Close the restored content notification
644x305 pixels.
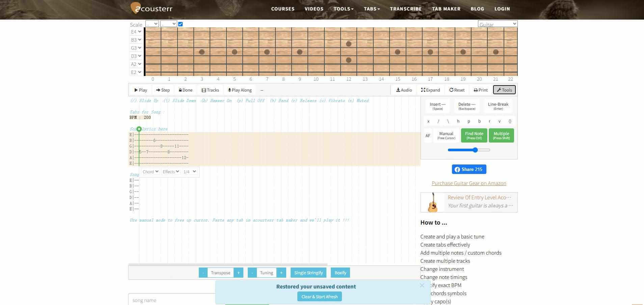pos(422,285)
